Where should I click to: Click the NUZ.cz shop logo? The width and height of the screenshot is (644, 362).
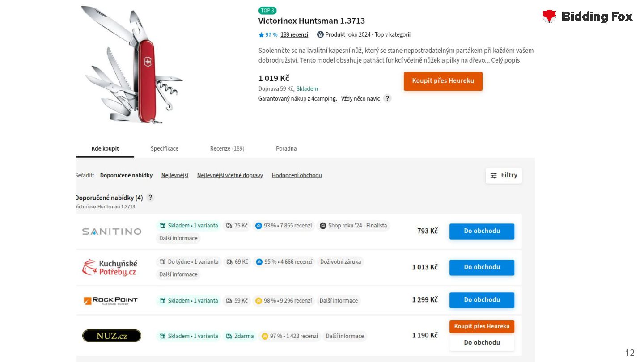tap(111, 336)
